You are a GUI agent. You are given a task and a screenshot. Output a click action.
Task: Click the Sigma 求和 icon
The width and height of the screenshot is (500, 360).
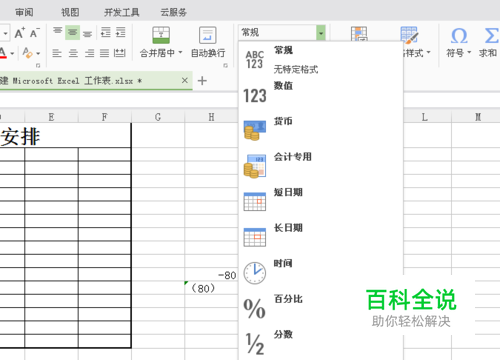coord(491,35)
